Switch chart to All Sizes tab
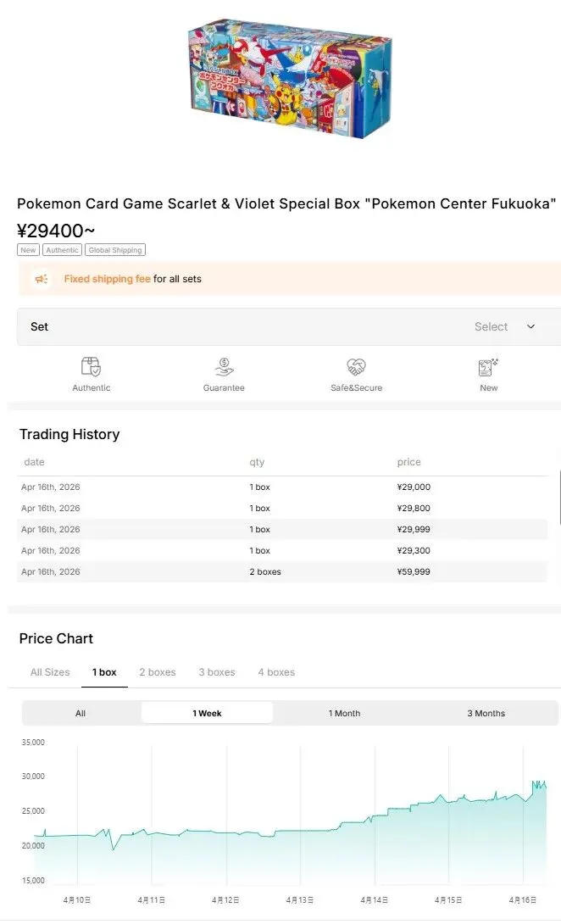Viewport: 561px width, 924px height. [50, 672]
